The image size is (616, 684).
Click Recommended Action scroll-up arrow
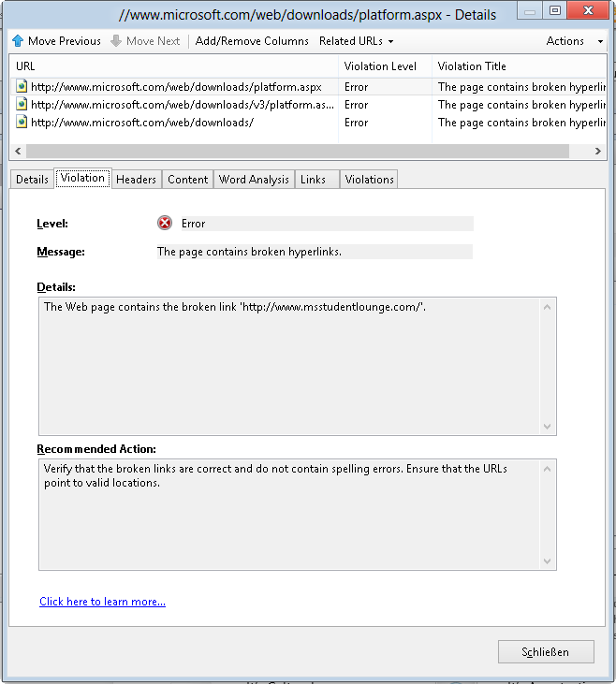547,469
